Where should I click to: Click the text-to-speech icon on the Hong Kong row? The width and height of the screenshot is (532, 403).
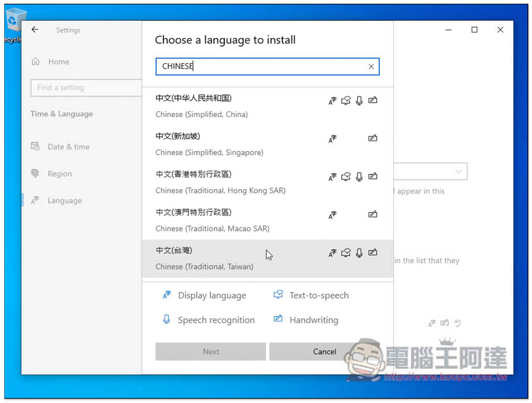click(x=346, y=177)
